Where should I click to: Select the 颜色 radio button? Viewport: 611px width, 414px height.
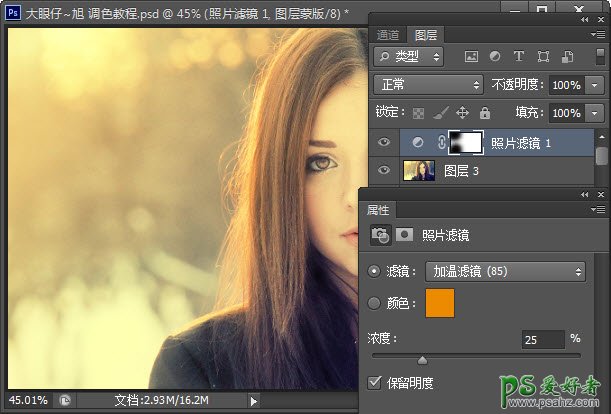pyautogui.click(x=375, y=303)
